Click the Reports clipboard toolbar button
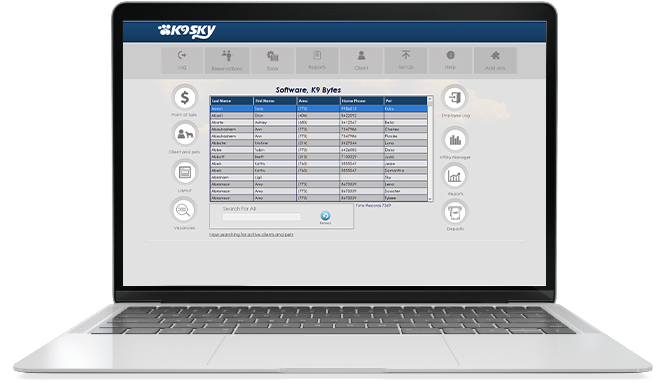Viewport: 668px width, 384px height. click(x=317, y=60)
